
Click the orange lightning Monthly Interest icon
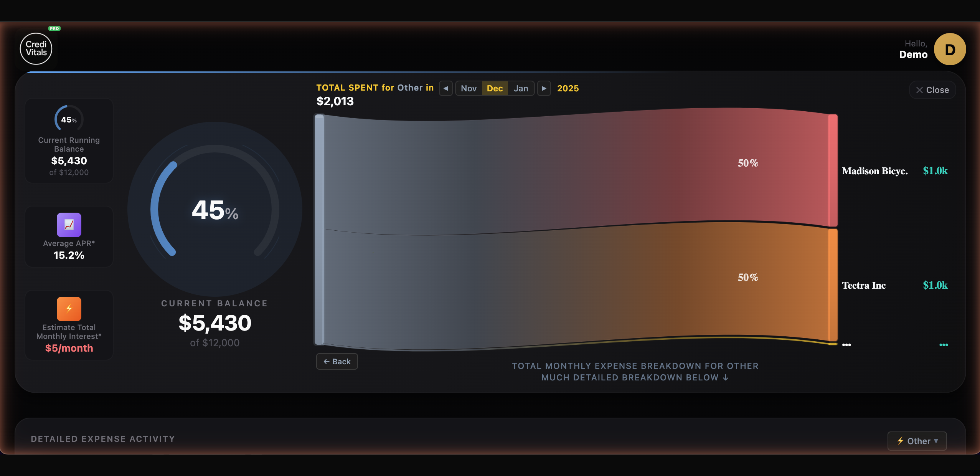point(69,309)
